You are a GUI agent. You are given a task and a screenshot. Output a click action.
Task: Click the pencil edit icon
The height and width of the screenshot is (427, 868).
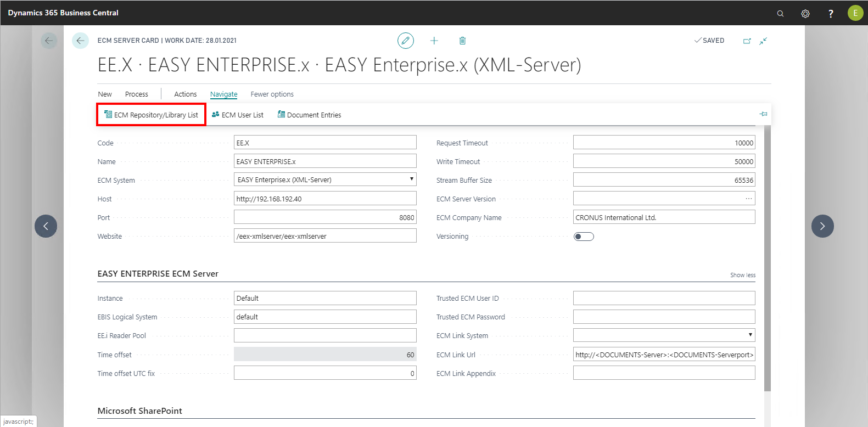(405, 41)
